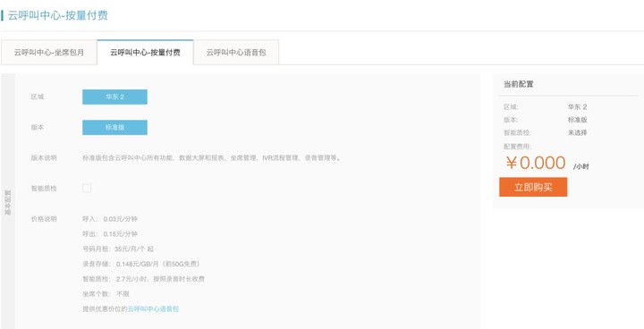Enable the 智能质检 checkbox
Image resolution: width=644 pixels, height=329 pixels.
[87, 189]
